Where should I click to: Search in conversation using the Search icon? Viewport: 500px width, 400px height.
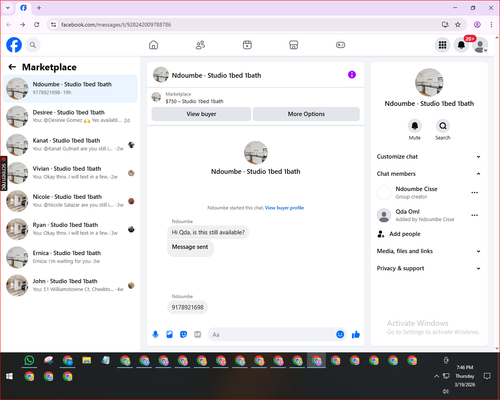point(443,126)
